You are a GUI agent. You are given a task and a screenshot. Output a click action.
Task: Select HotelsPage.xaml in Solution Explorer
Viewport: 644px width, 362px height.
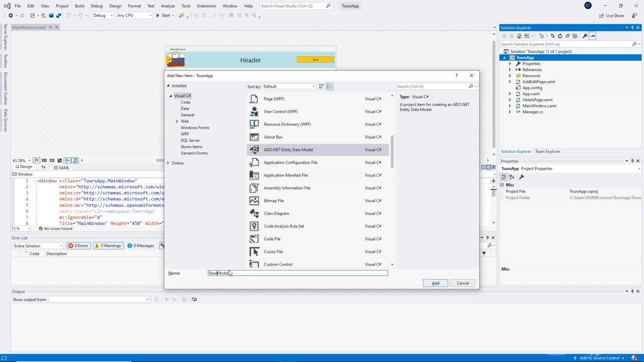point(537,100)
